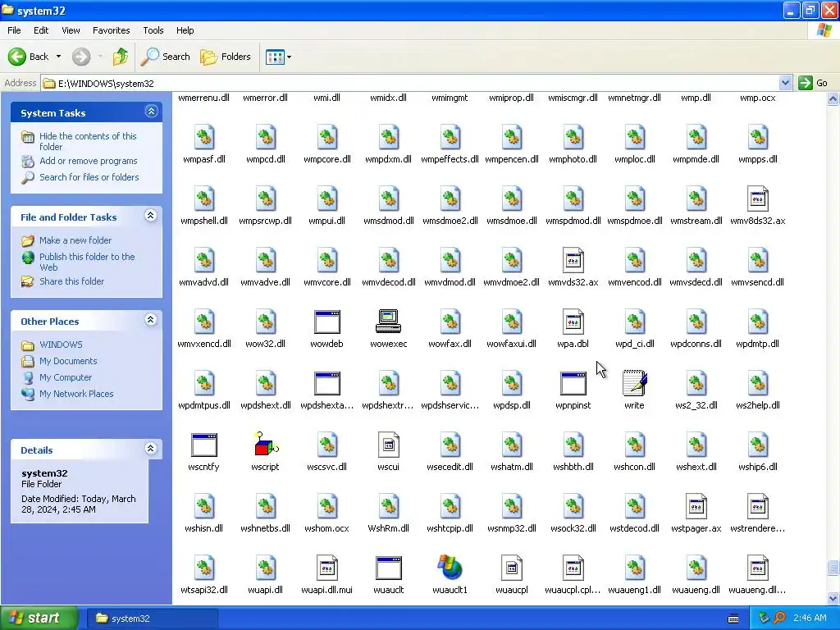Select the wsock32.dll file
The width and height of the screenshot is (840, 630).
(x=573, y=507)
